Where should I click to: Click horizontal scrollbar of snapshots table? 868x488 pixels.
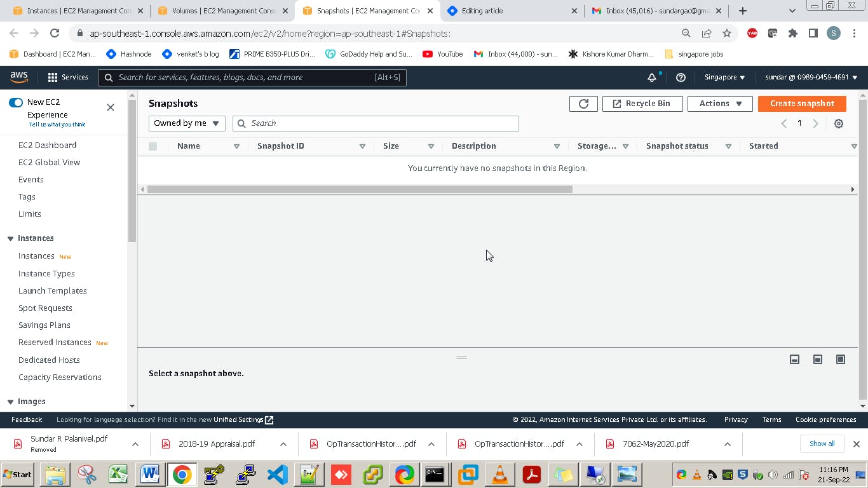point(360,189)
